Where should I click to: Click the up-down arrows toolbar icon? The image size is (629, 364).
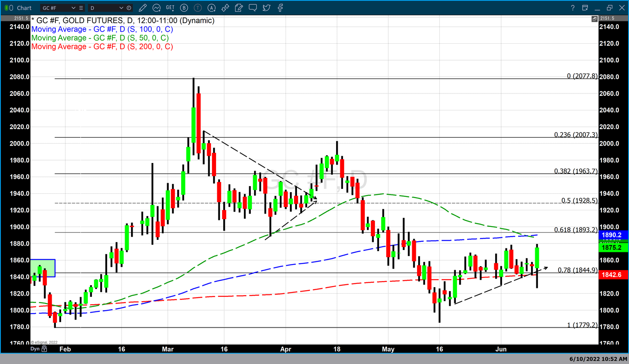[x=225, y=8]
